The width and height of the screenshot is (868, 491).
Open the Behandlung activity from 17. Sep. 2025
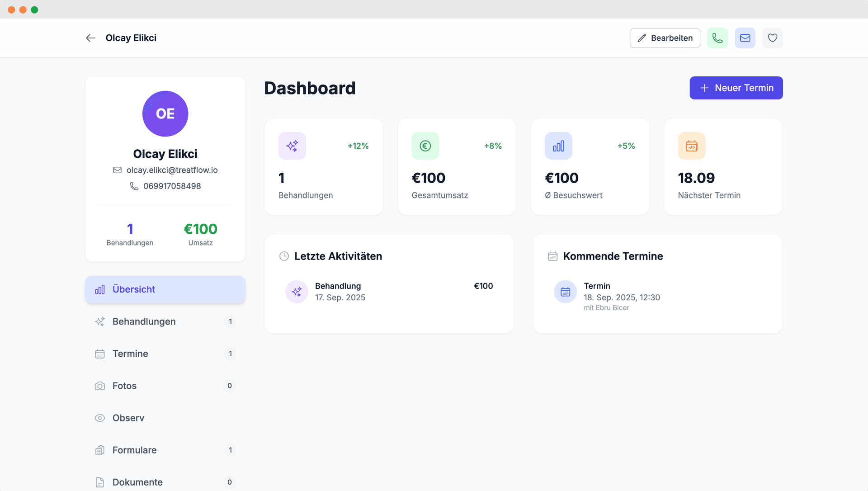point(389,292)
